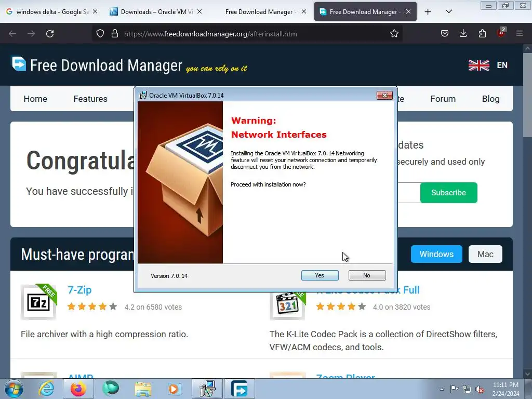
Task: Open the Forum menu item
Action: (x=443, y=99)
